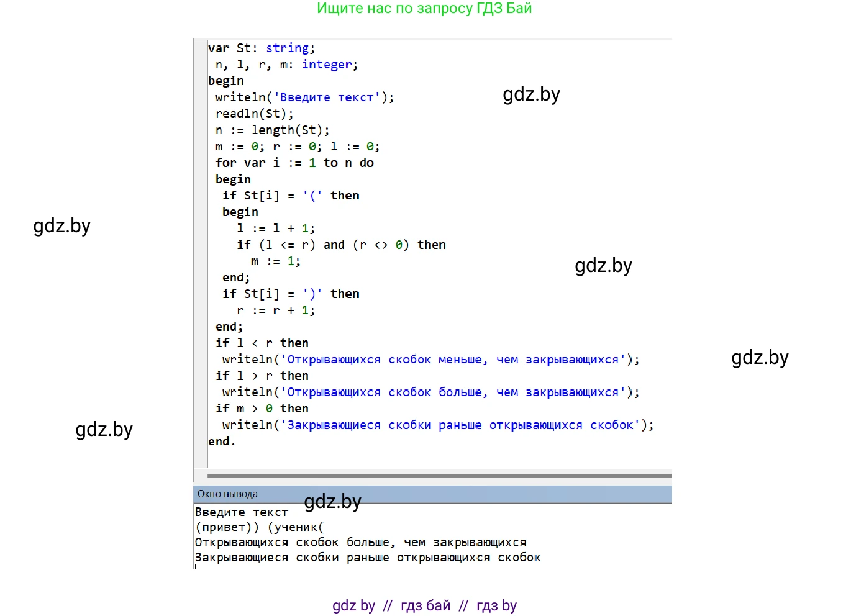851x616 pixels.
Task: Select the "for var i := 1 to n do" line
Action: 294,163
